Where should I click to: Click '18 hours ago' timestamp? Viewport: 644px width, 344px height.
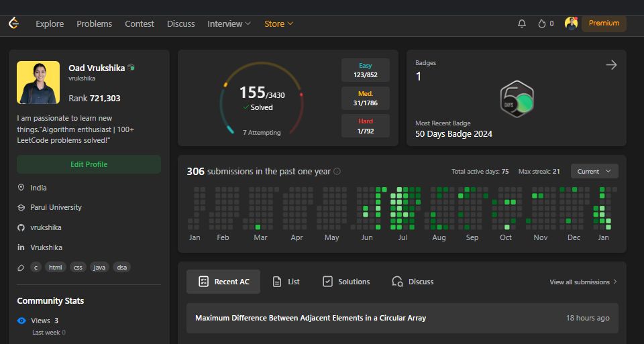588,318
